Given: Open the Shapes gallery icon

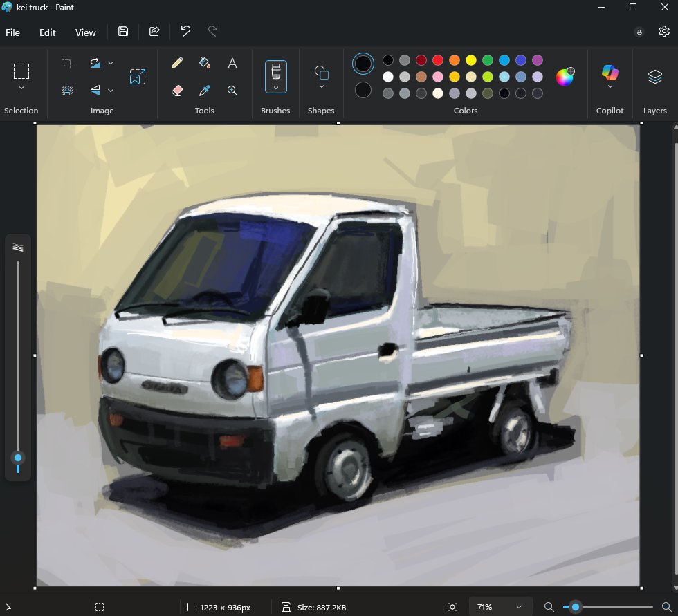Looking at the screenshot, I should pyautogui.click(x=321, y=73).
